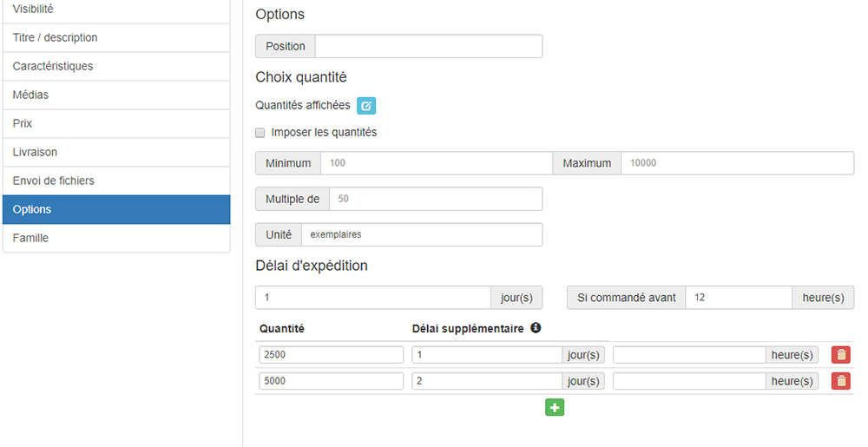Click the info icon near Délai supplémentaire

pyautogui.click(x=536, y=328)
